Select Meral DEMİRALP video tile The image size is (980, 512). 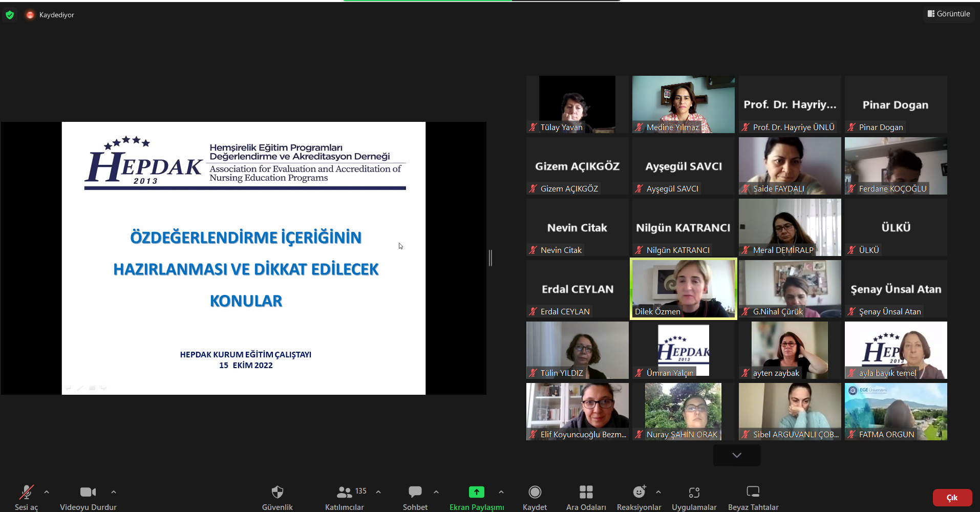coord(790,227)
